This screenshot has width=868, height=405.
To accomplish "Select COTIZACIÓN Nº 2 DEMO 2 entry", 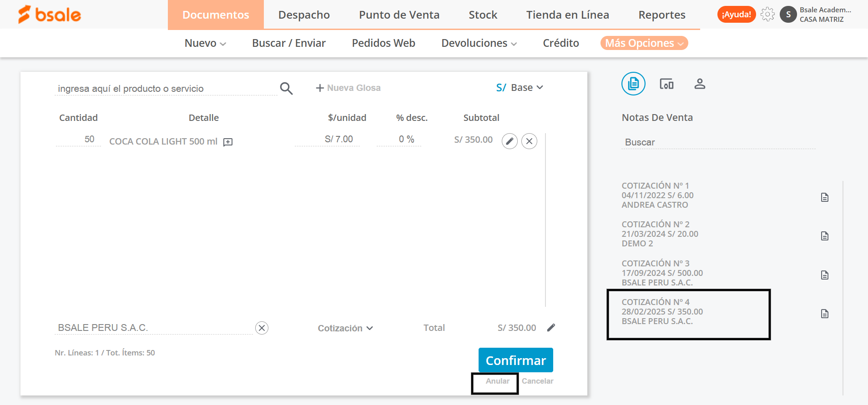I will click(x=660, y=234).
